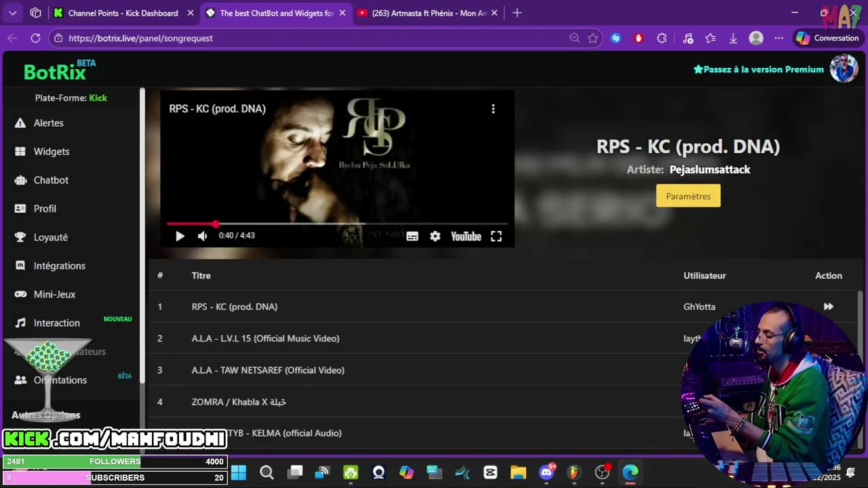Open the red ad blocker extension
Screen dimensions: 868x488
(x=639, y=38)
